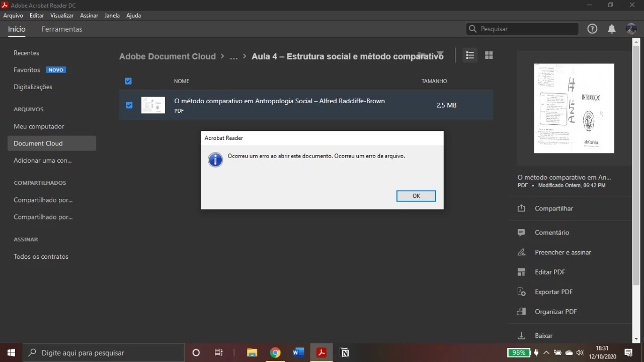Open Todos os contratos in the sidebar
Screen dimensions: 644x362
pos(41,257)
